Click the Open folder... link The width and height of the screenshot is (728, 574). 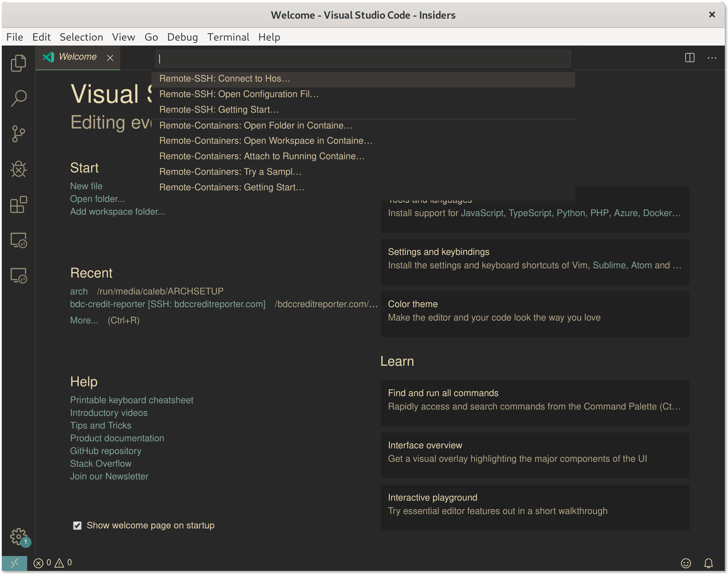97,199
